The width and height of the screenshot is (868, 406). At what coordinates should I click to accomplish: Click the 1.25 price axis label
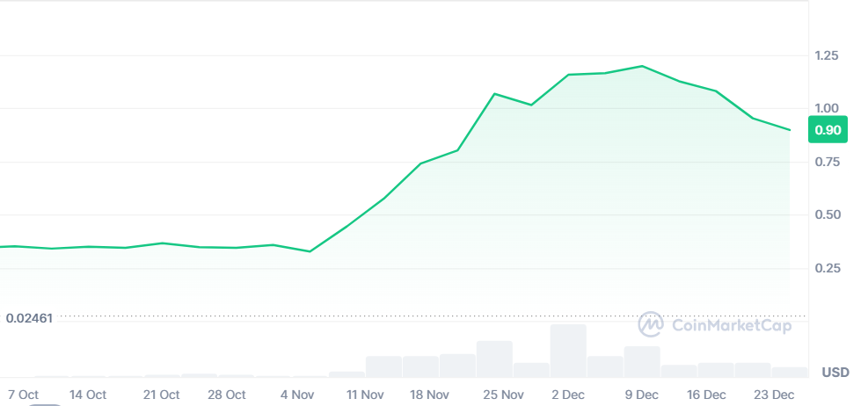[827, 55]
